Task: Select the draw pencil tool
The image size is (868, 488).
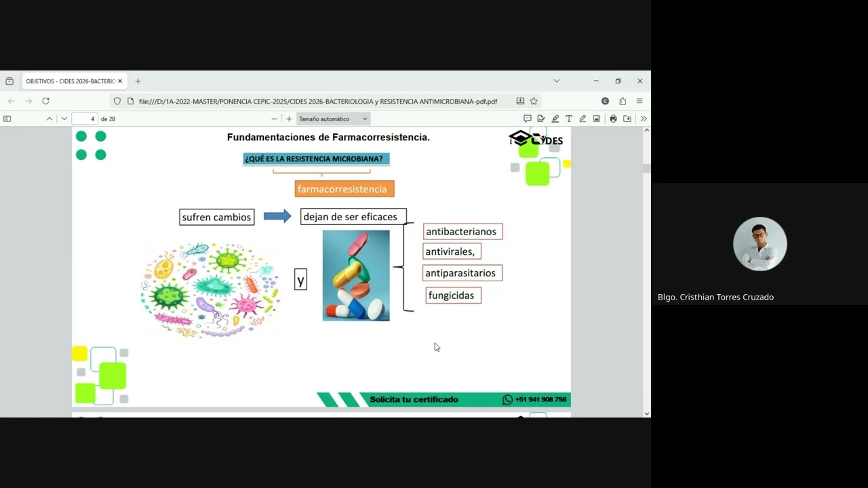Action: click(x=583, y=119)
